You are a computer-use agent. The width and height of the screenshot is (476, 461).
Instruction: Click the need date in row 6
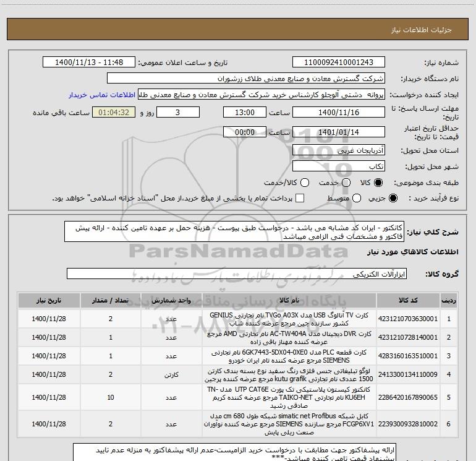click(x=49, y=424)
